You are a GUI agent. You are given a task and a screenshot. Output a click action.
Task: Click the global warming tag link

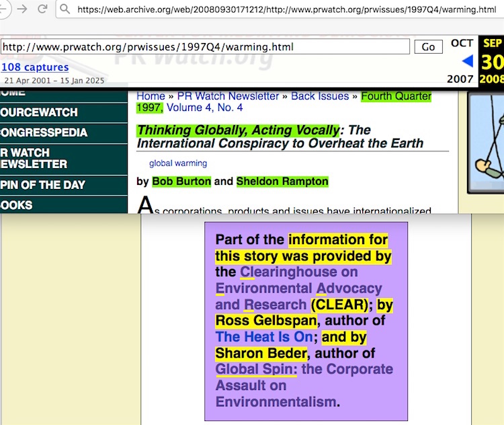click(x=178, y=163)
